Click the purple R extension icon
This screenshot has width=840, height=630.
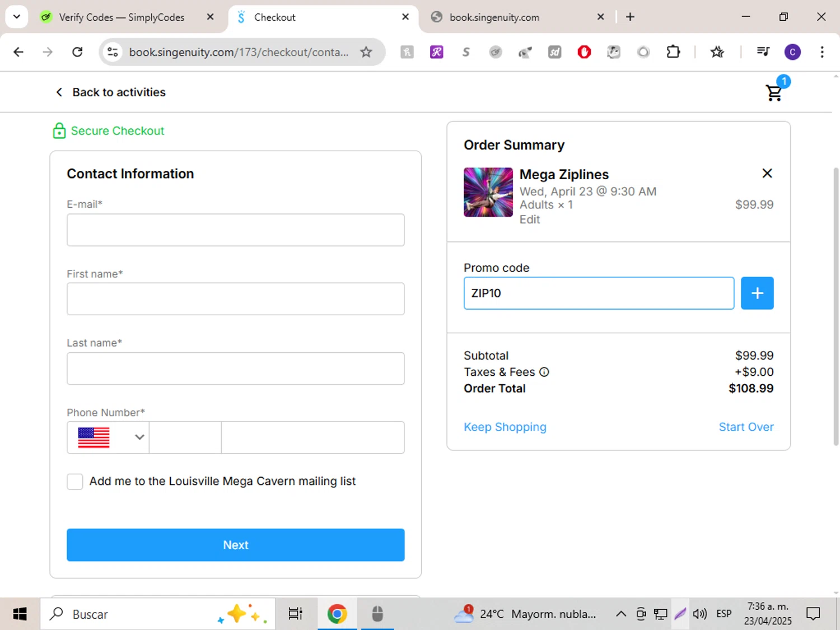[x=436, y=52]
